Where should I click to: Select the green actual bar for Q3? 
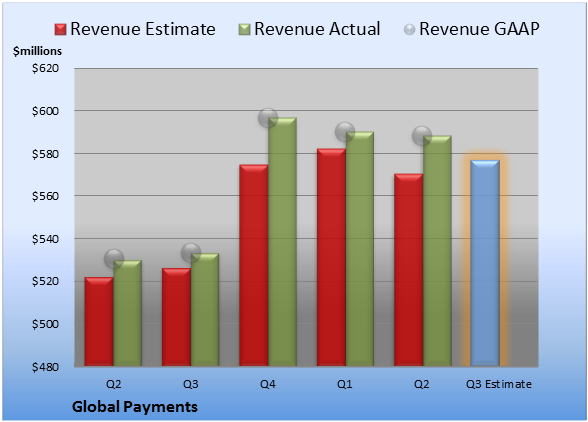tap(205, 309)
